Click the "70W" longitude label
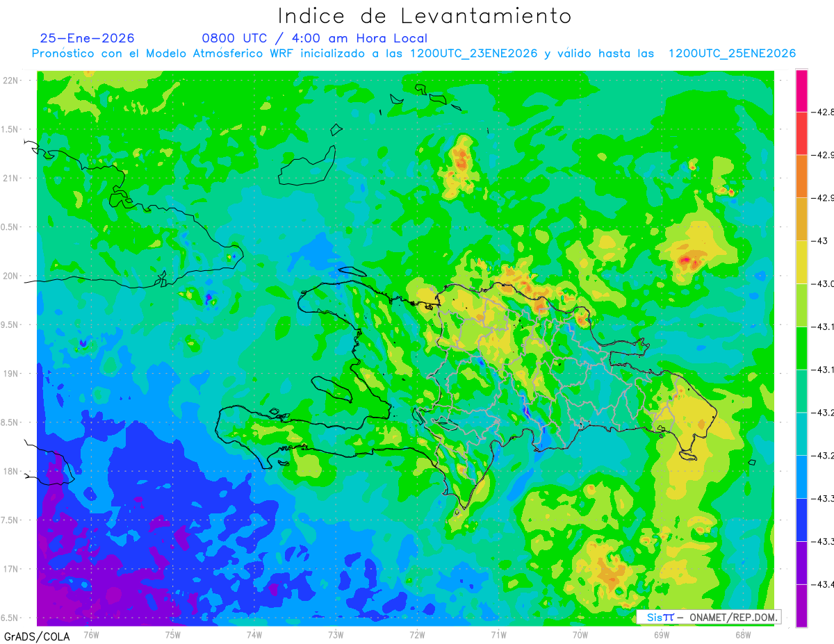 point(580,634)
